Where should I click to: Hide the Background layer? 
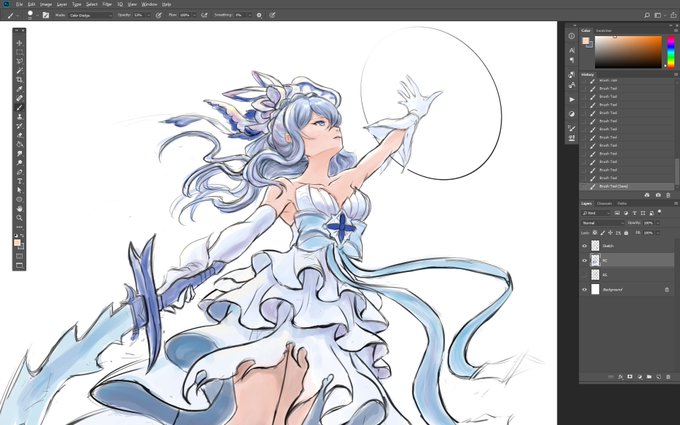pyautogui.click(x=585, y=290)
